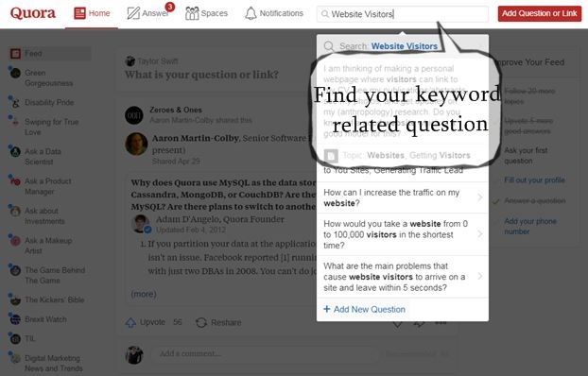
Task: Click Zeroes & Ones space avatar
Action: [x=134, y=115]
